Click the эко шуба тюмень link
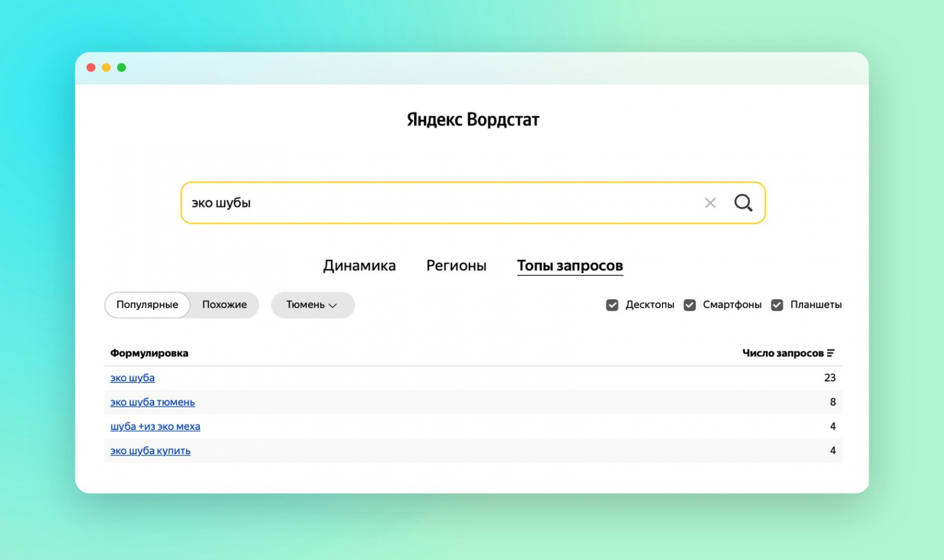The image size is (944, 560). tap(152, 402)
